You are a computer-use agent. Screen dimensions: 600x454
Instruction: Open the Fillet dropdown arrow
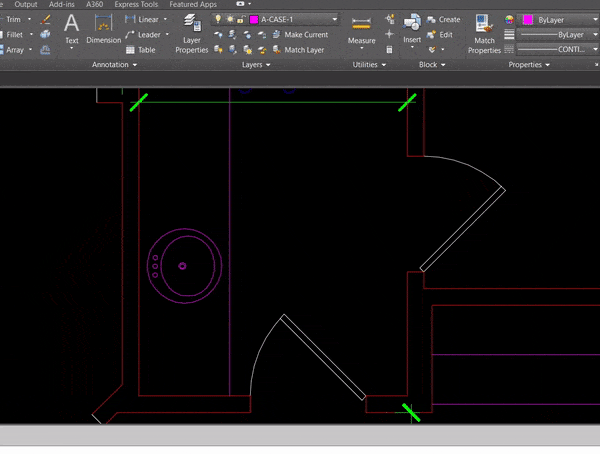pos(31,34)
